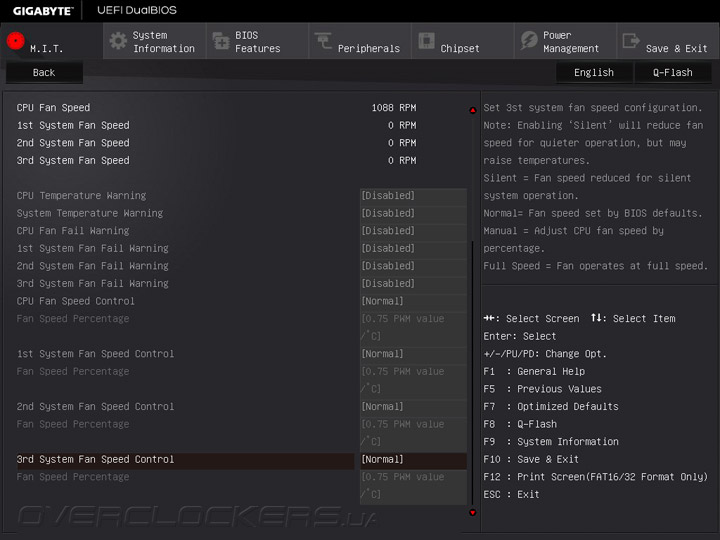Viewport: 720px width, 540px height.
Task: Click ESC Exit help entry
Action: tap(511, 495)
